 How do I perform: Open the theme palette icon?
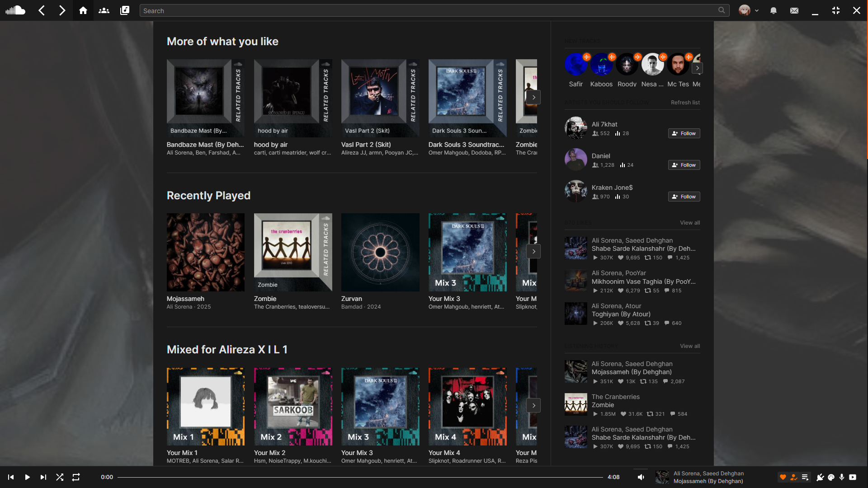[x=831, y=477]
